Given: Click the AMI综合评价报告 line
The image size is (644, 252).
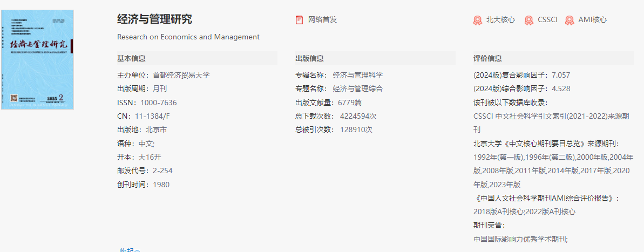Looking at the screenshot, I should (546, 198).
